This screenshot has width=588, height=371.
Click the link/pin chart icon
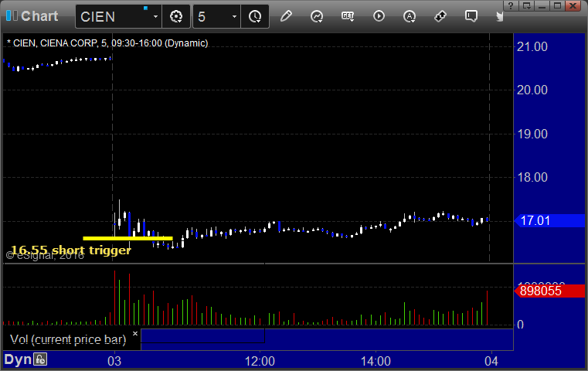coord(440,16)
